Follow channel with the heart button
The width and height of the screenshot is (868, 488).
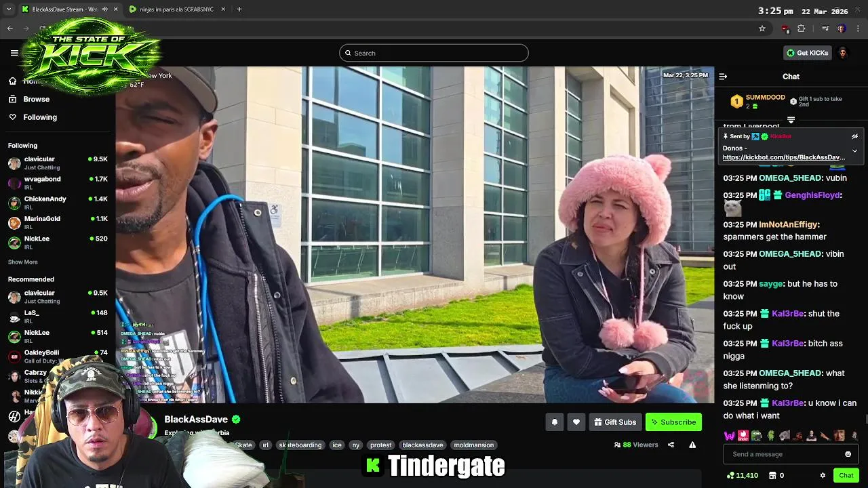click(576, 422)
